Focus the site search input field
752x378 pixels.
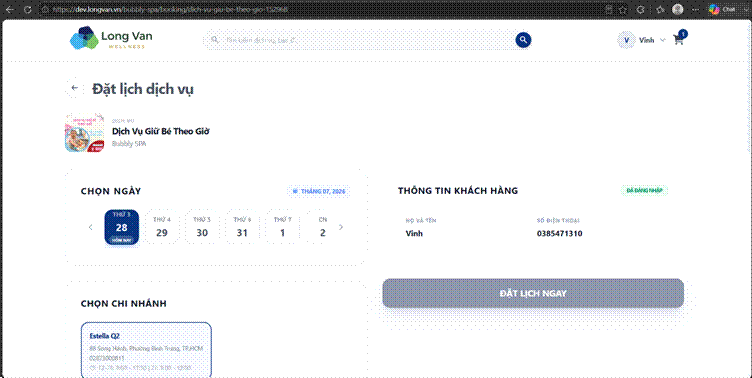pyautogui.click(x=367, y=40)
